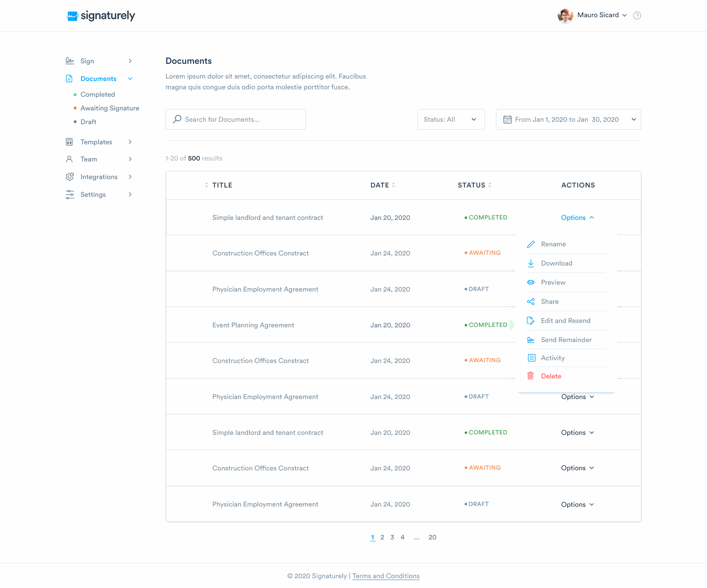Sort table using Status sort arrows
Viewport: 707px width, 588px height.
pyautogui.click(x=489, y=185)
